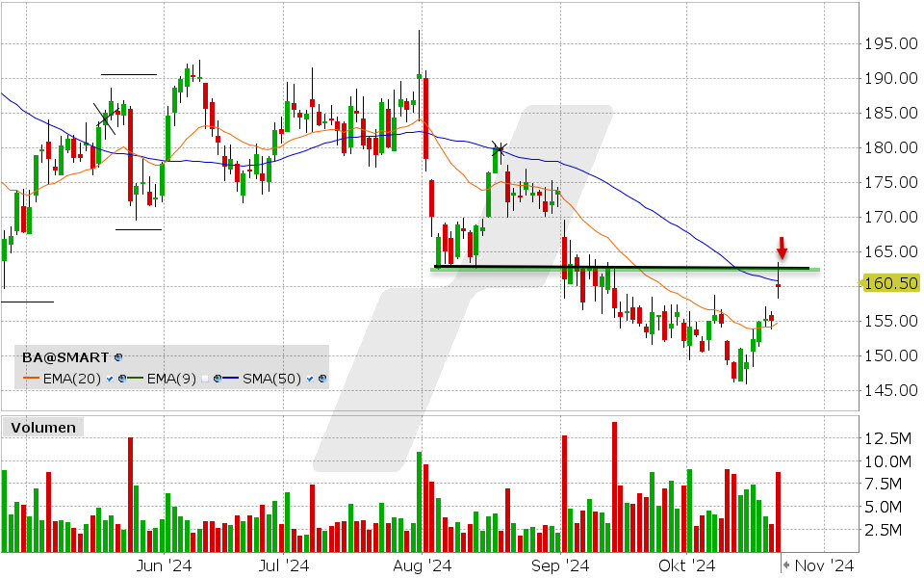The image size is (924, 578).
Task: Click the 10.0M volume axis label
Action: (887, 461)
